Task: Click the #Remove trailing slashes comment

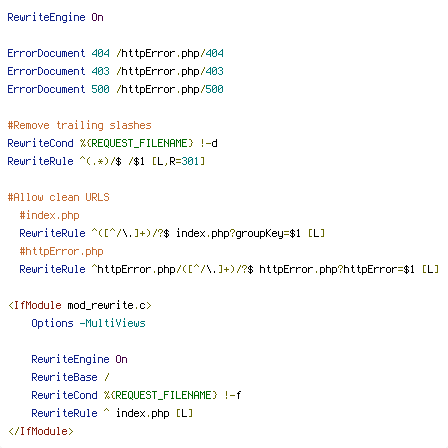Action: click(79, 125)
